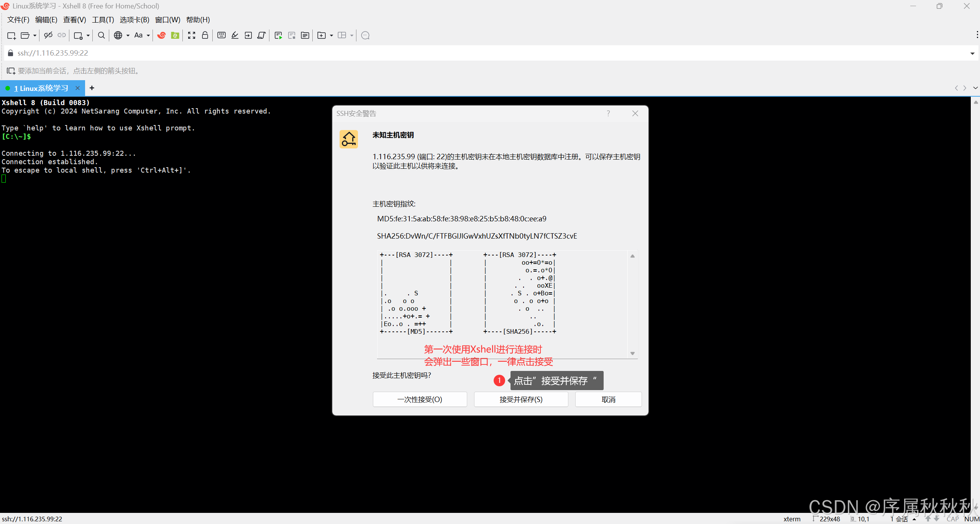Click the start script recording icon
This screenshot has width=980, height=524.
278,35
